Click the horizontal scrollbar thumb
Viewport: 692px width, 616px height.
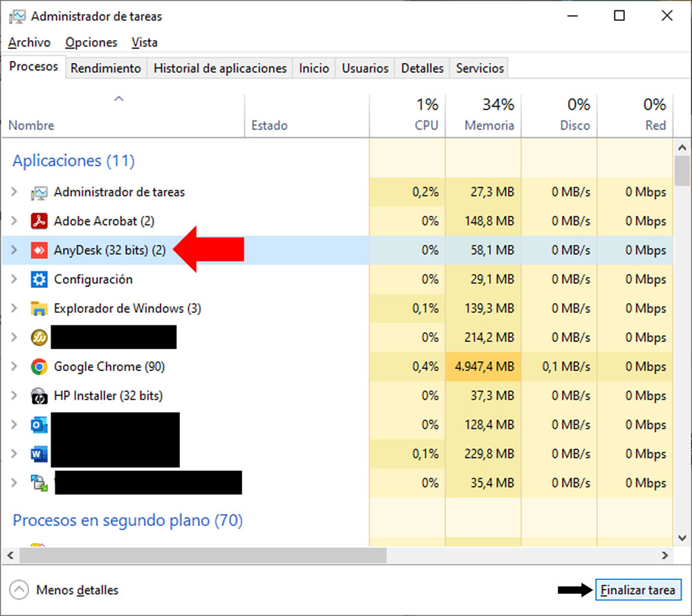coord(203,556)
